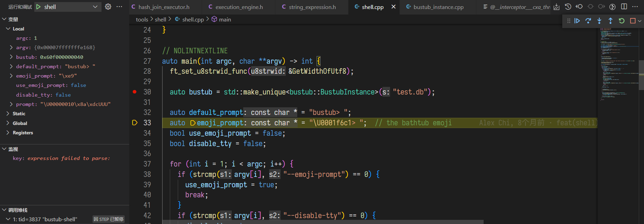
Task: Click 'shell' folder in breadcrumb
Action: tap(160, 20)
